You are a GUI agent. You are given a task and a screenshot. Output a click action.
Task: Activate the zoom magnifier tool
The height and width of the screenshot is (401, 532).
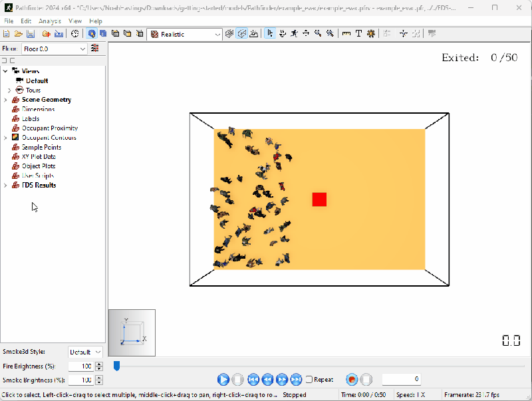(317, 33)
